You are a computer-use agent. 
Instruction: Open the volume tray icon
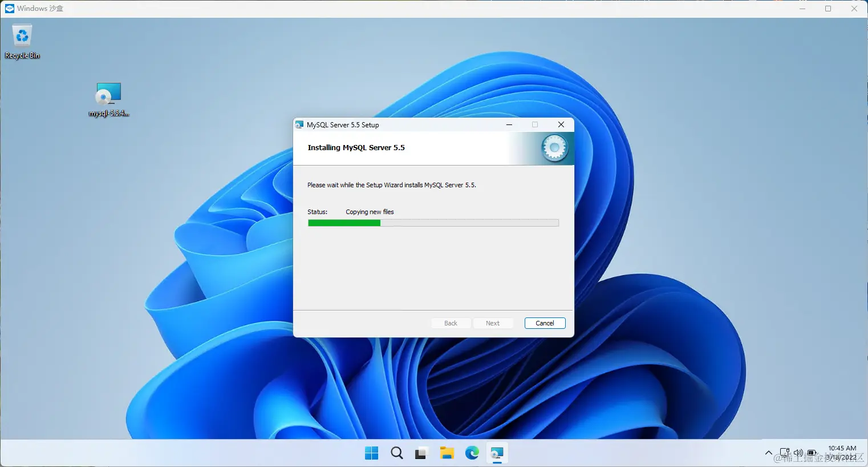pos(798,453)
